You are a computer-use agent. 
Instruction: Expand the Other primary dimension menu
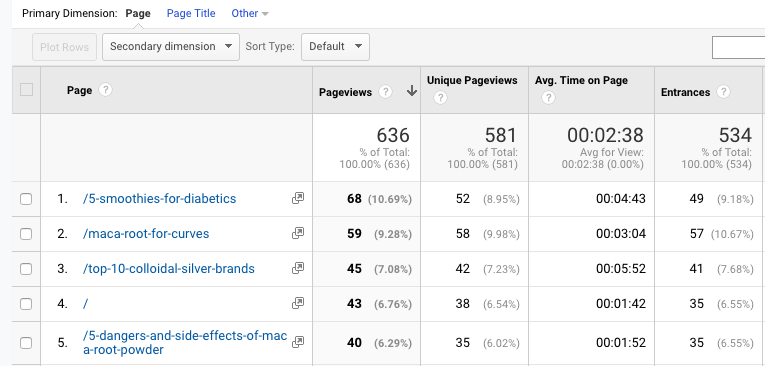point(250,14)
